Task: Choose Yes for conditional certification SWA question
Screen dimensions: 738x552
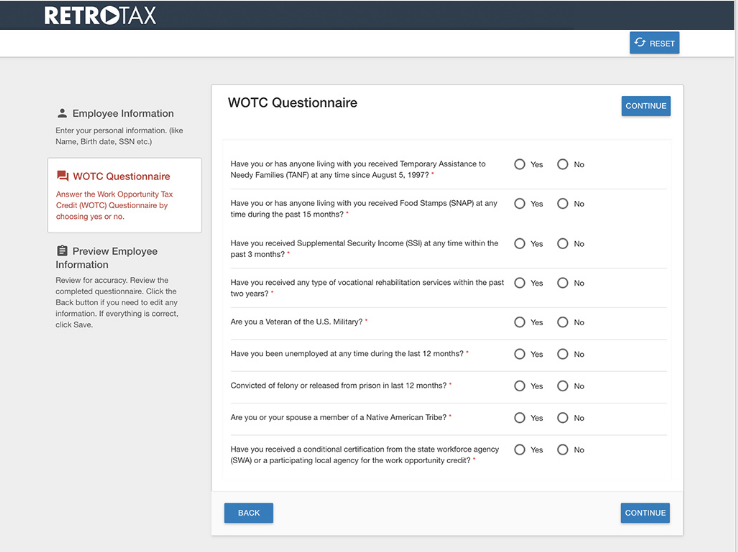Action: [x=520, y=450]
